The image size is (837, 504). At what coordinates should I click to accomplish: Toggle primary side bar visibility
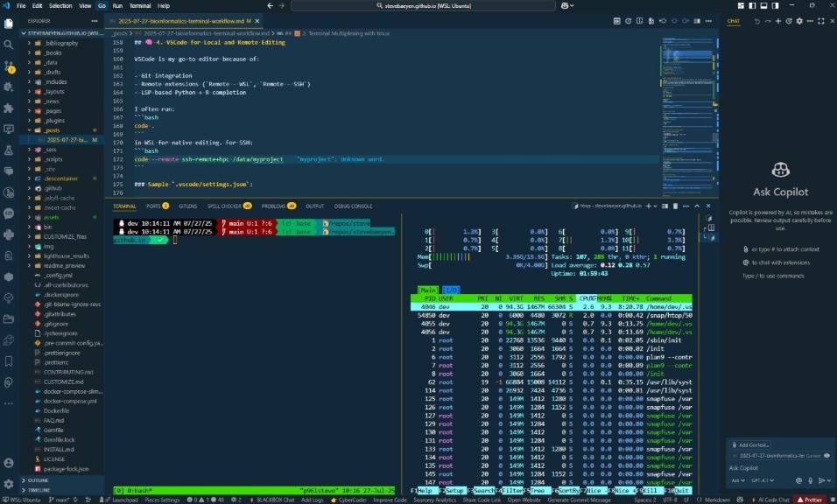(752, 5)
